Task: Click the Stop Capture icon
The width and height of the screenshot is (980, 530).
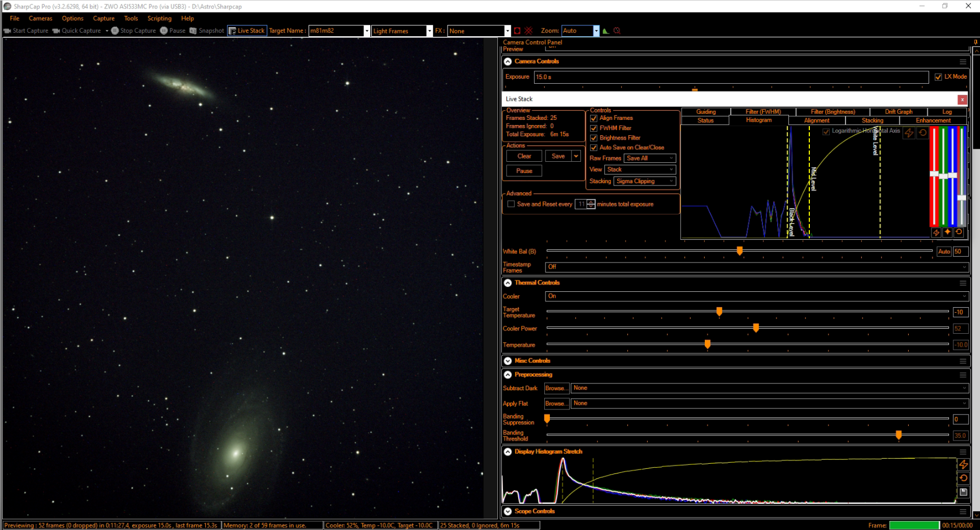Action: pyautogui.click(x=115, y=31)
